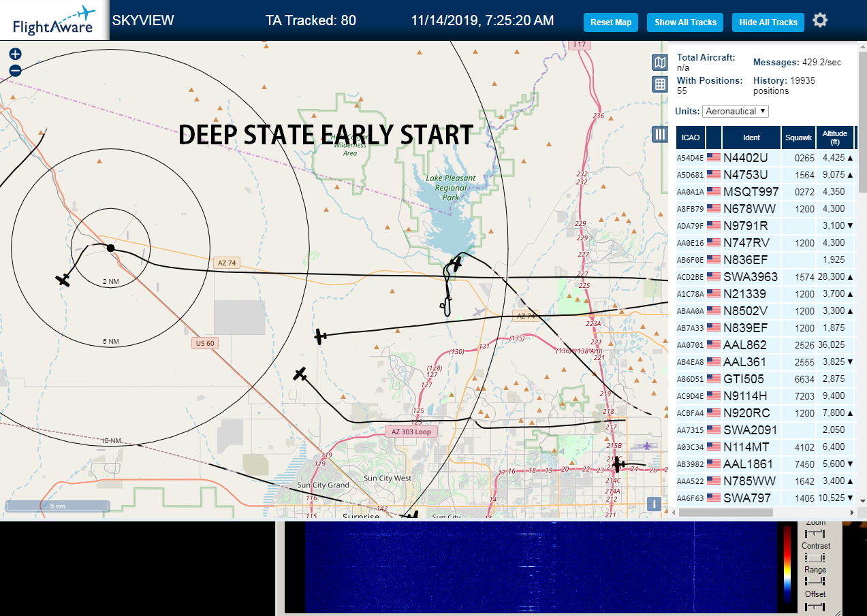Click ICAO code AA0701 cell
Image resolution: width=867 pixels, height=616 pixels.
point(689,345)
